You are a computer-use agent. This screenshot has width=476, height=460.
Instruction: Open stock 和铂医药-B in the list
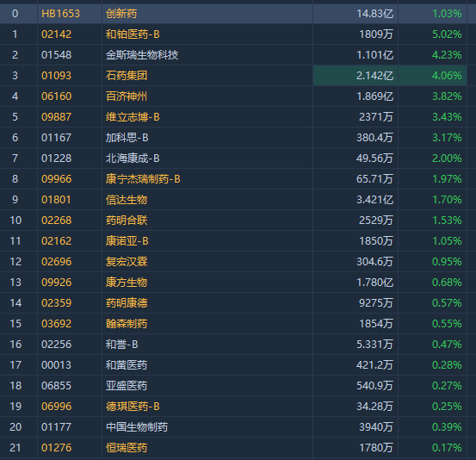133,34
